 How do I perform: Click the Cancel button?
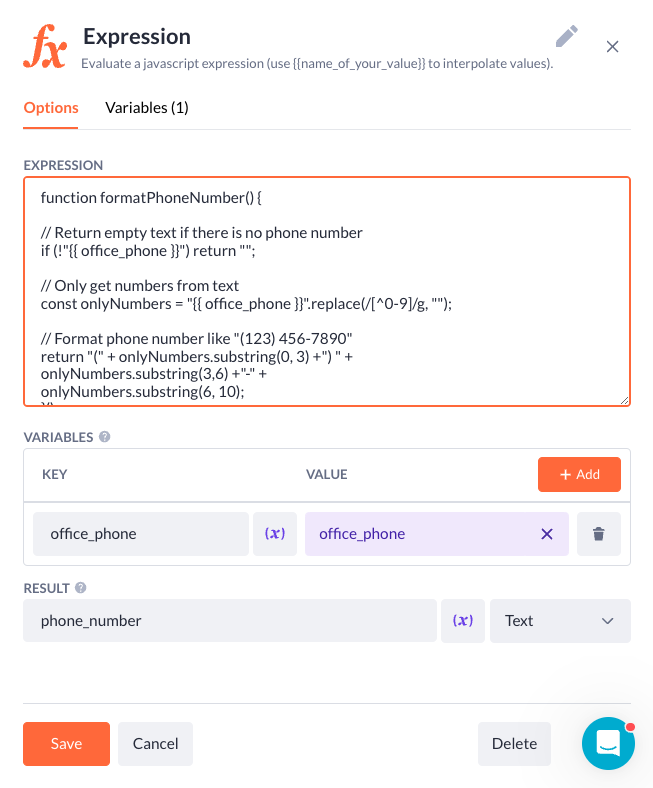click(x=155, y=744)
